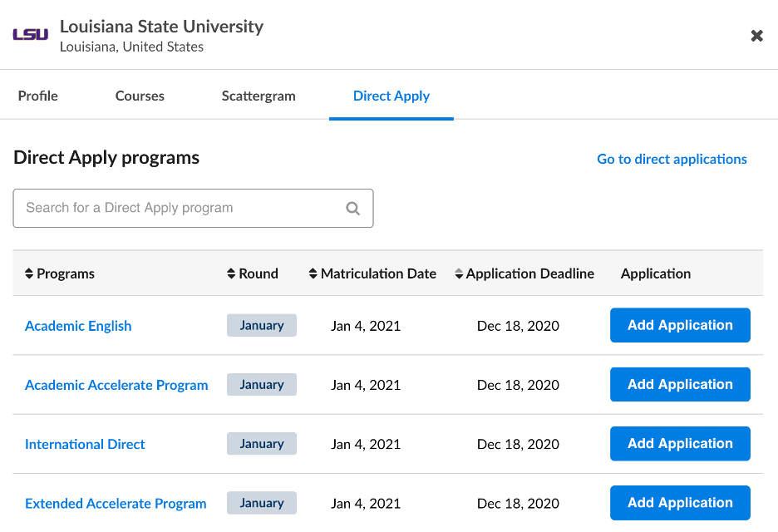Close the university dialog with the X icon
Image resolution: width=778 pixels, height=532 pixels.
(x=756, y=36)
